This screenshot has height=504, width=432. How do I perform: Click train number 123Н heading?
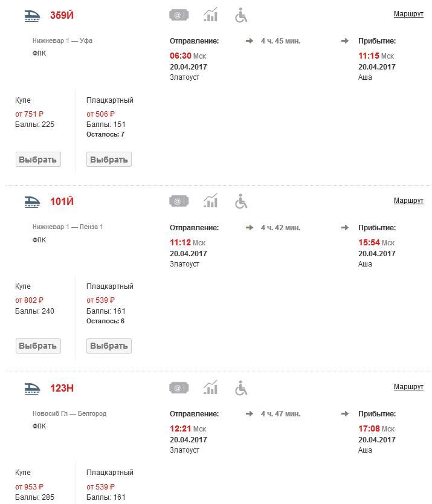click(62, 388)
